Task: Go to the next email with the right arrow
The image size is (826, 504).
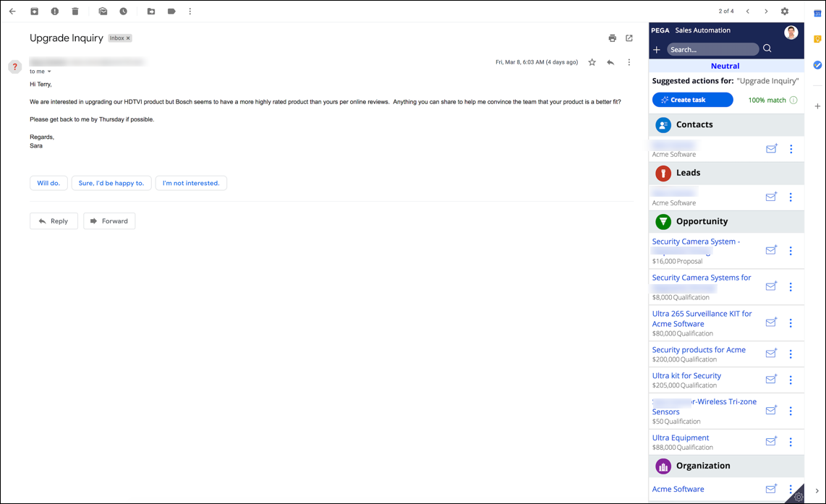Action: coord(767,12)
